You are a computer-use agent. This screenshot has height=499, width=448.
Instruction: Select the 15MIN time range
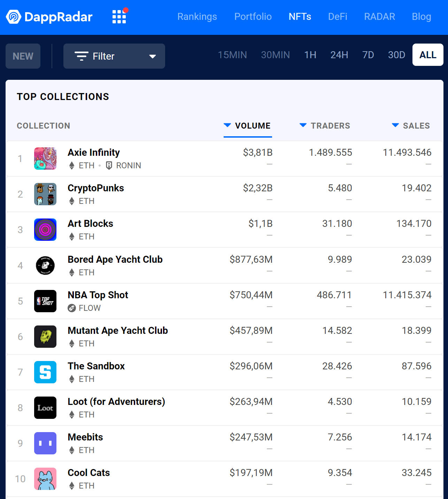click(x=232, y=55)
